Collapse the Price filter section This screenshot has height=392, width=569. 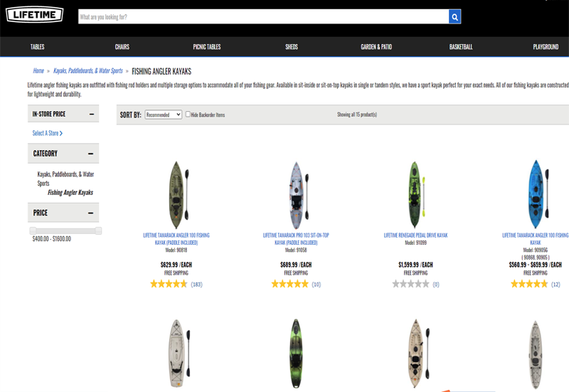click(x=92, y=213)
